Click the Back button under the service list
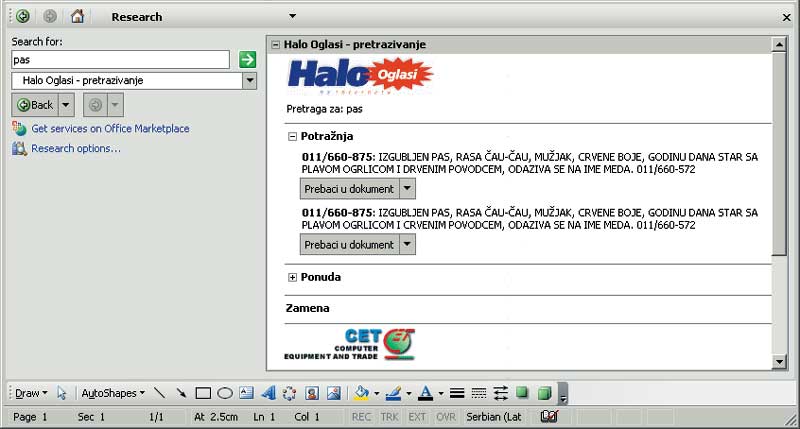This screenshot has height=429, width=800. [x=35, y=105]
